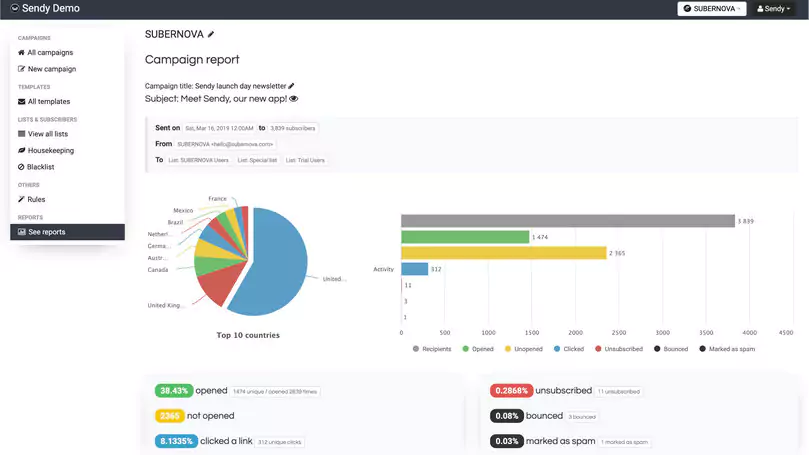
Task: Open Rules from sidebar
Action: click(x=35, y=199)
